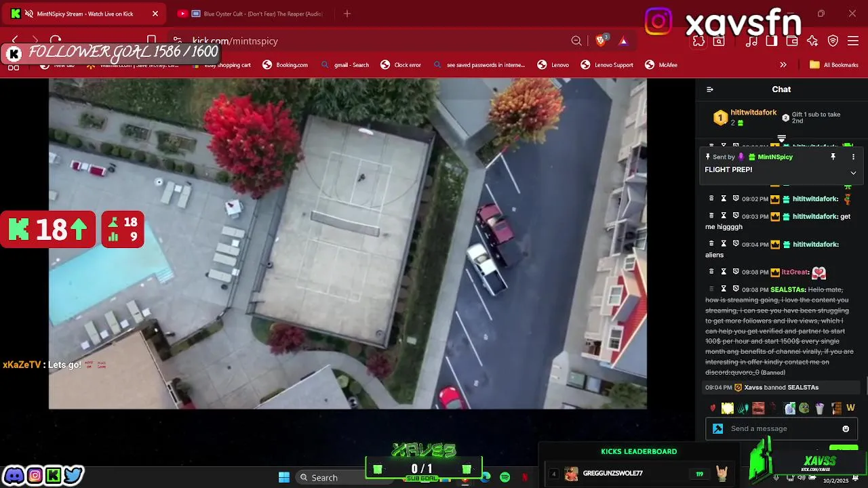Click SEALSTAs username in chat
This screenshot has height=488, width=868.
click(x=788, y=289)
